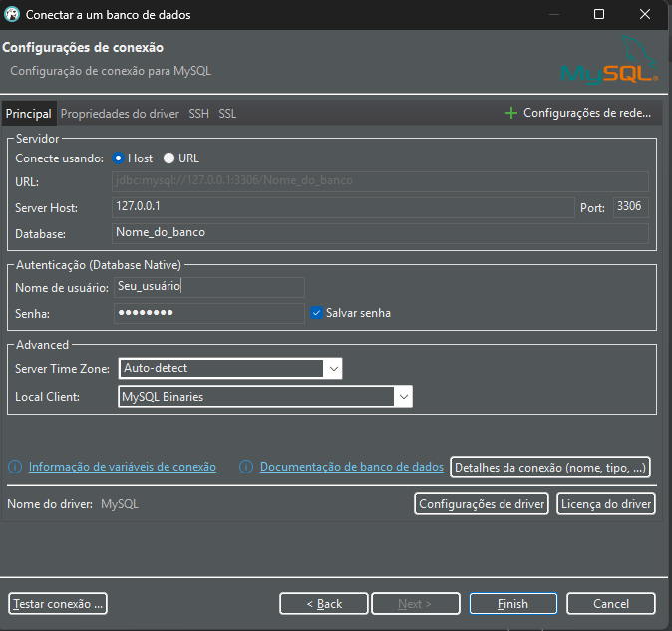Click the MySQL driver name text
Screen dimensions: 672x631
(120, 504)
